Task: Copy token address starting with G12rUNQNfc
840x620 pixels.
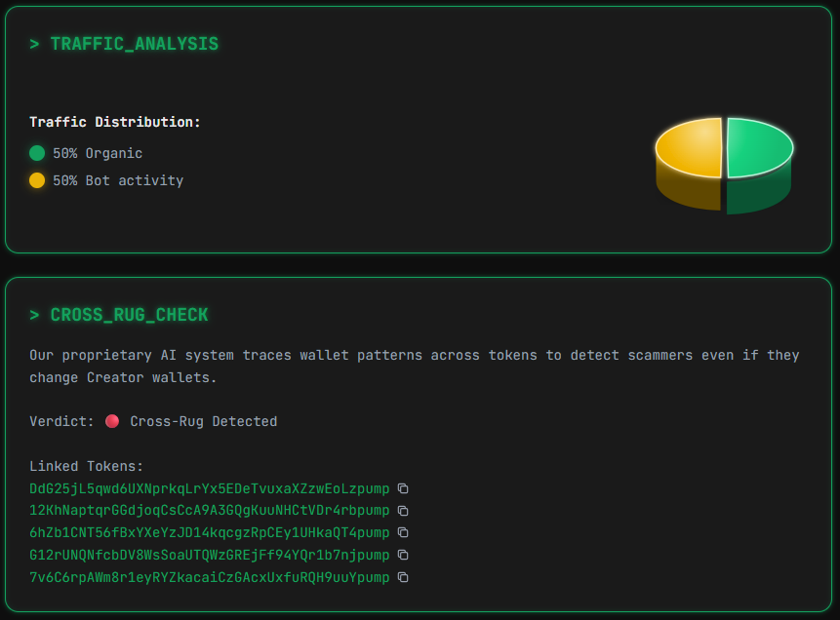Action: tap(403, 556)
